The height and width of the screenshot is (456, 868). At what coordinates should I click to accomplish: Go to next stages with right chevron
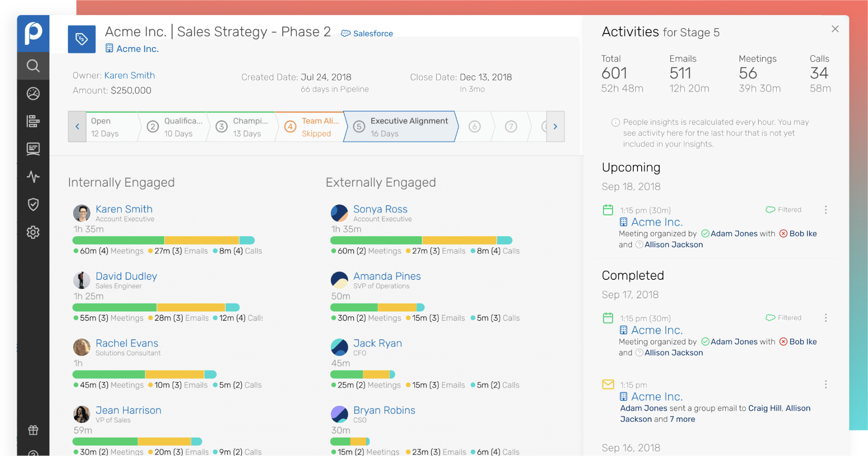tap(555, 126)
